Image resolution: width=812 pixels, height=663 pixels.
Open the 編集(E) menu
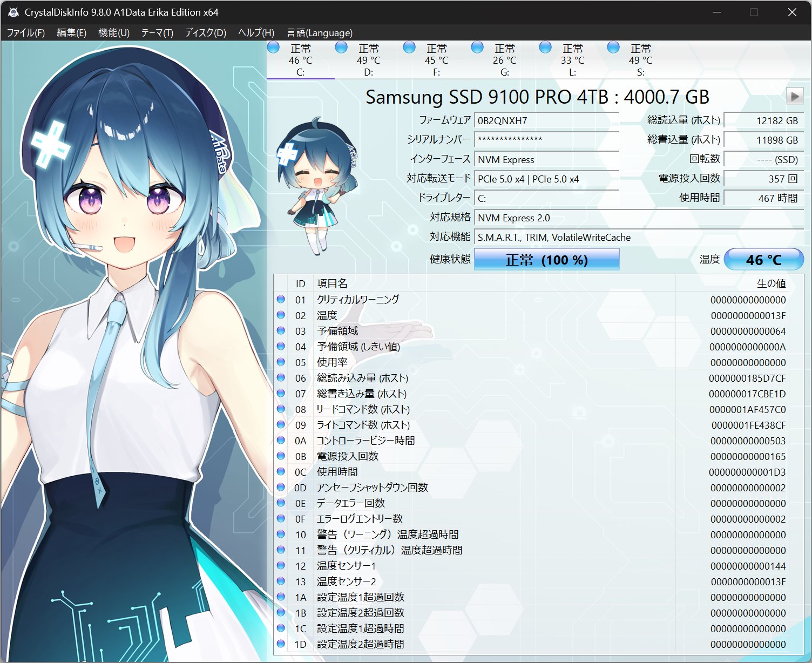[72, 32]
